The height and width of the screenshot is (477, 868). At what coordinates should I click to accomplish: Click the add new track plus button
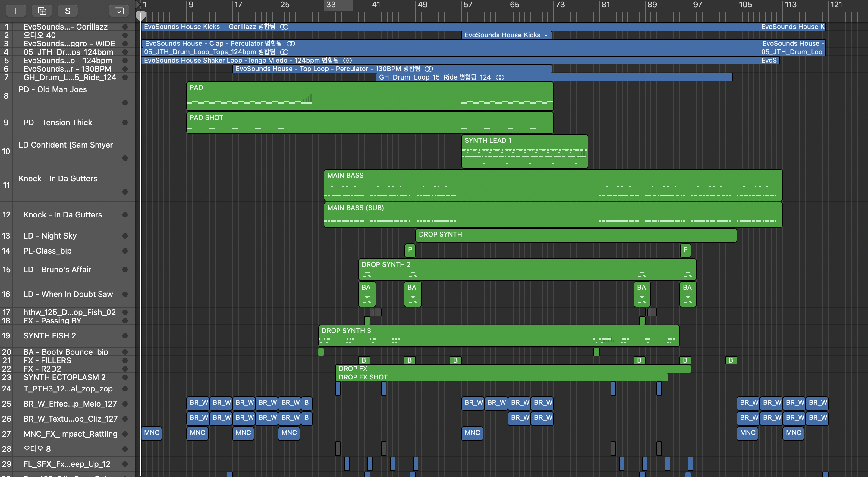tap(16, 11)
